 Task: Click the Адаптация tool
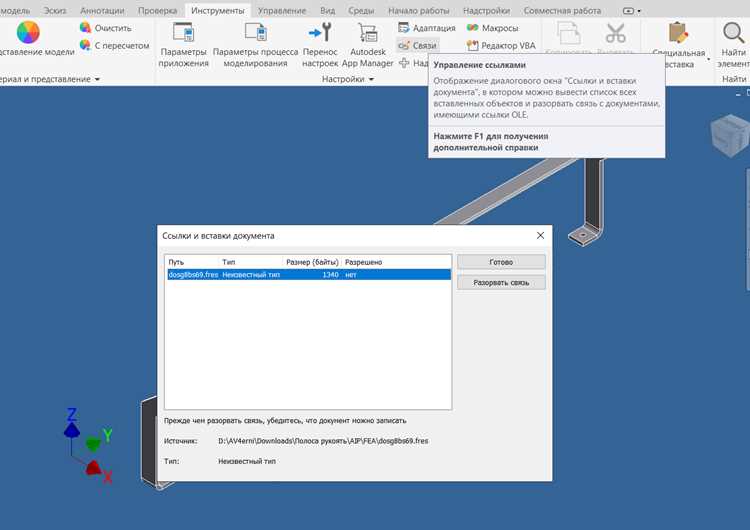click(427, 28)
